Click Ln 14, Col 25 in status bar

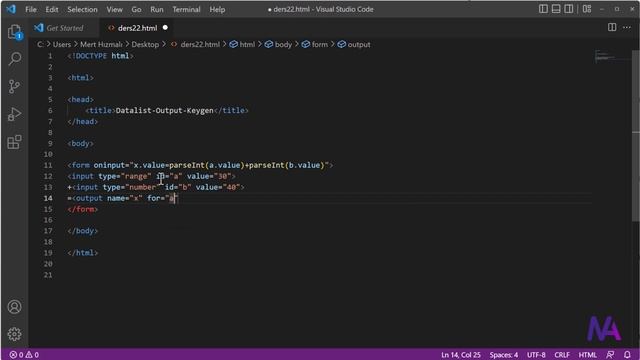460,354
